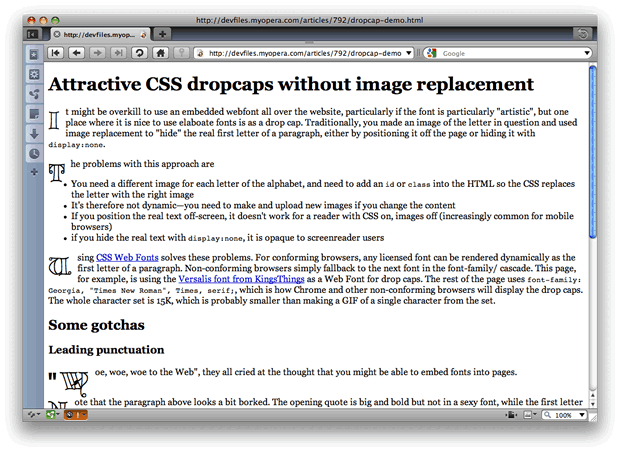Viewport: 620px width, 453px height.
Task: Add a panel with the sidebar plus
Action: tap(34, 172)
